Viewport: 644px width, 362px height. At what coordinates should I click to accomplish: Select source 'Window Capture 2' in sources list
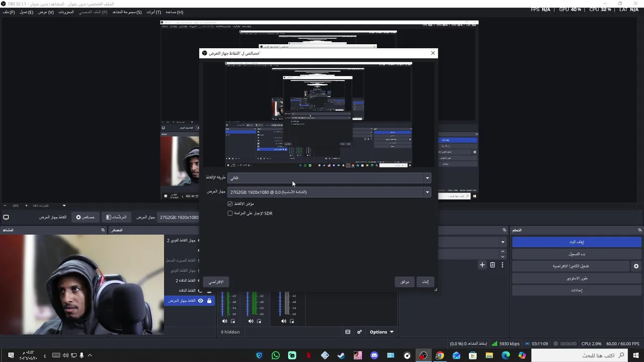coord(185,281)
